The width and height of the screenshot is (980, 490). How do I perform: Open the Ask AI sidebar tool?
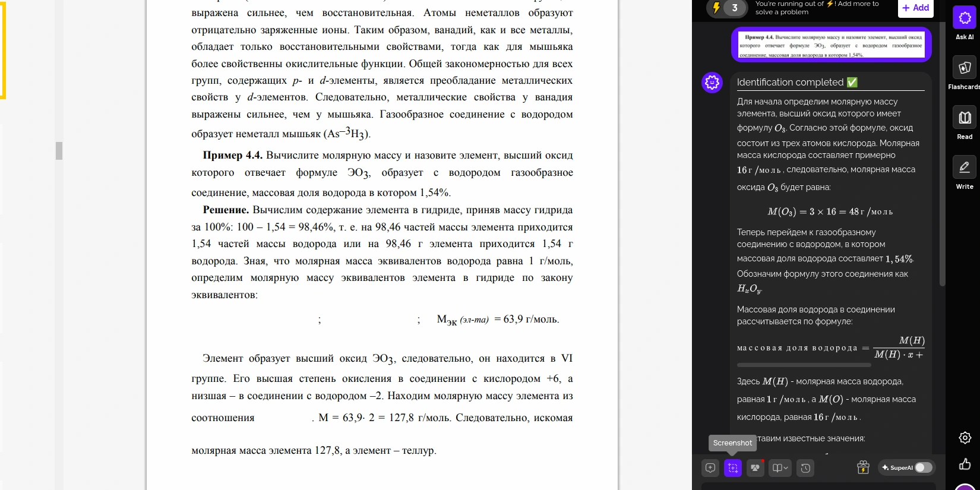(x=965, y=18)
